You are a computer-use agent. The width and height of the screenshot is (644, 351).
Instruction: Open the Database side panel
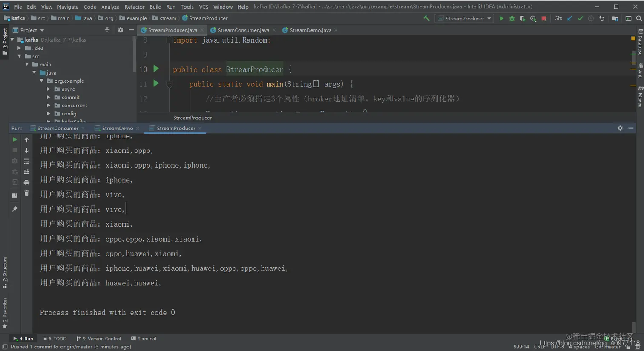click(x=640, y=42)
